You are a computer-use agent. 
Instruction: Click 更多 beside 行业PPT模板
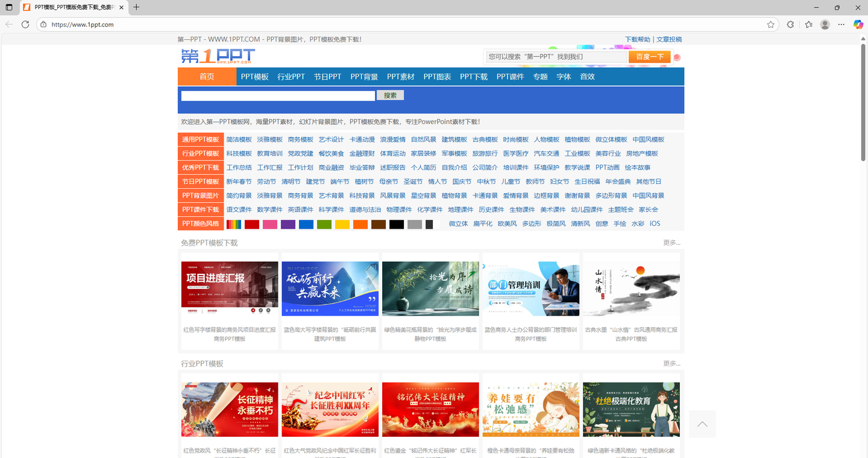pos(671,363)
